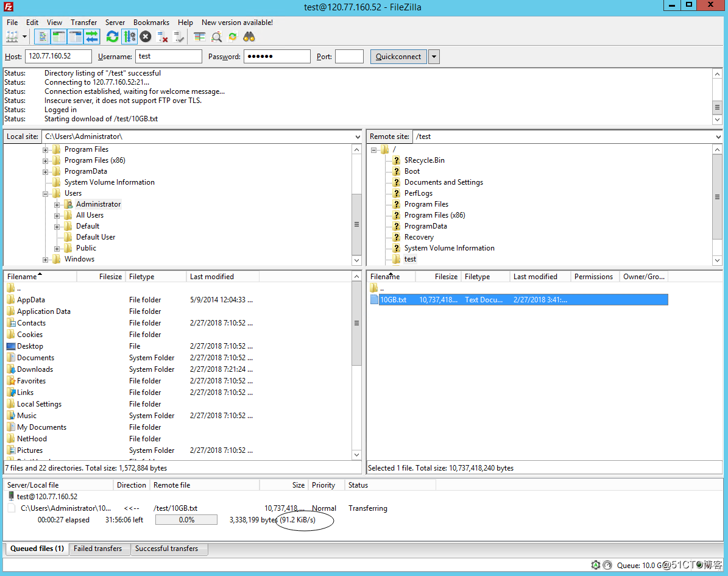Open the Edit menu
728x576 pixels.
[32, 23]
